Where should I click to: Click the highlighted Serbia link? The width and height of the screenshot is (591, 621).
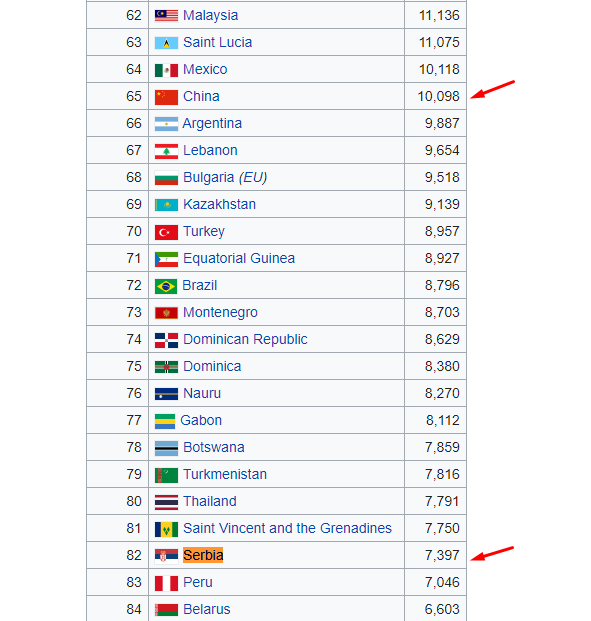click(x=203, y=555)
